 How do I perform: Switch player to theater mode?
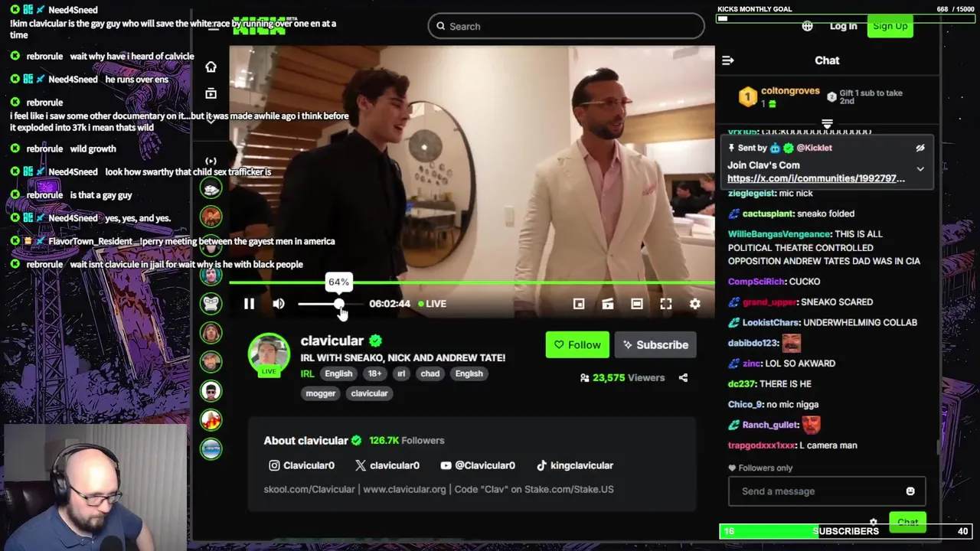pos(637,304)
